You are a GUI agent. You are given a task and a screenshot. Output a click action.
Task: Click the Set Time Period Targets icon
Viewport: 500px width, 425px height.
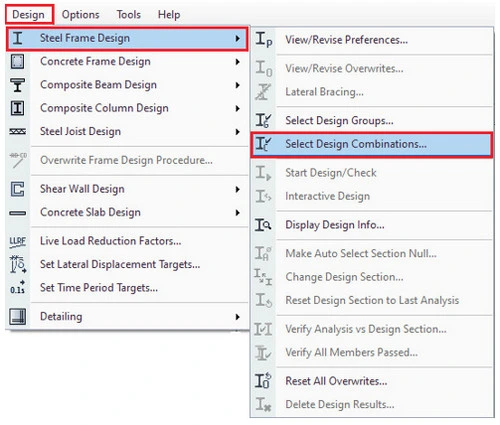tap(17, 288)
